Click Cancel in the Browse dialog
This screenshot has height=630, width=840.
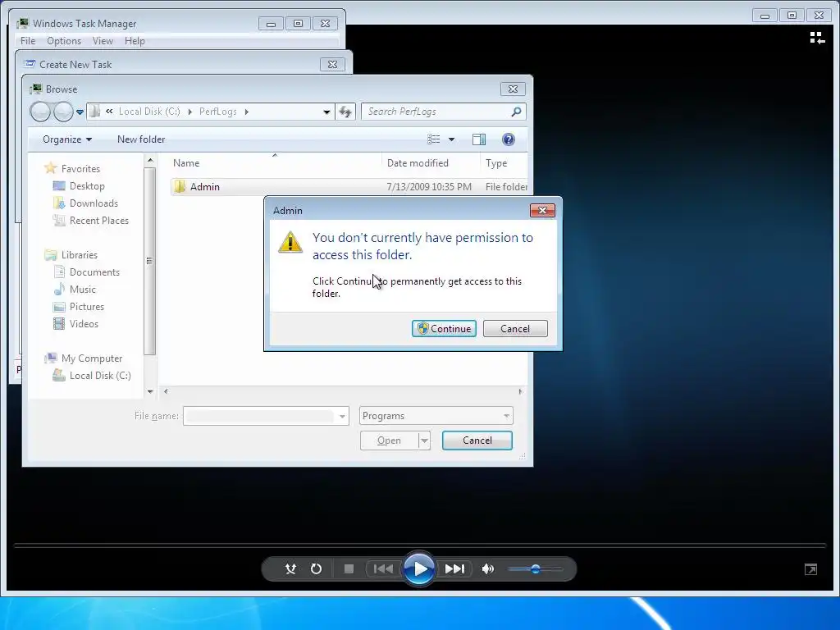point(477,441)
